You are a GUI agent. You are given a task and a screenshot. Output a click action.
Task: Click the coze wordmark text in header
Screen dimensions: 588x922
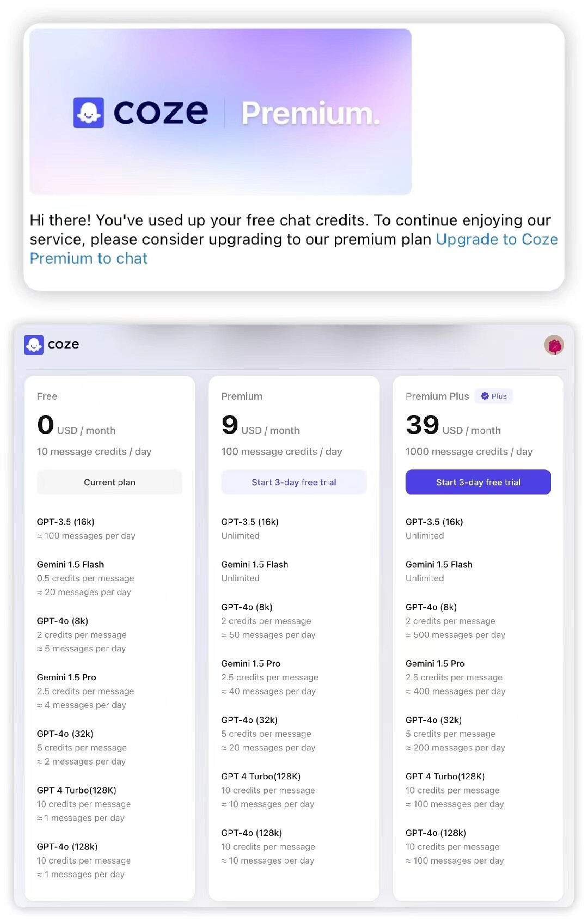(63, 345)
